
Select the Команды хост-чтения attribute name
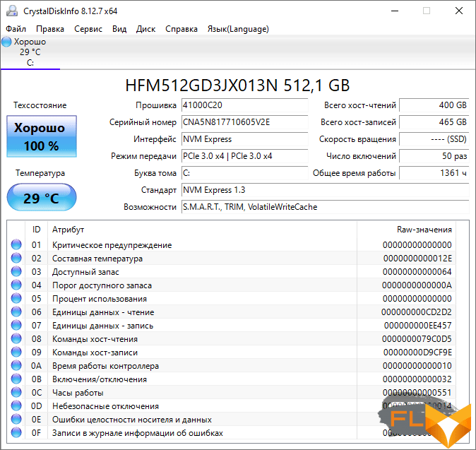pos(95,339)
